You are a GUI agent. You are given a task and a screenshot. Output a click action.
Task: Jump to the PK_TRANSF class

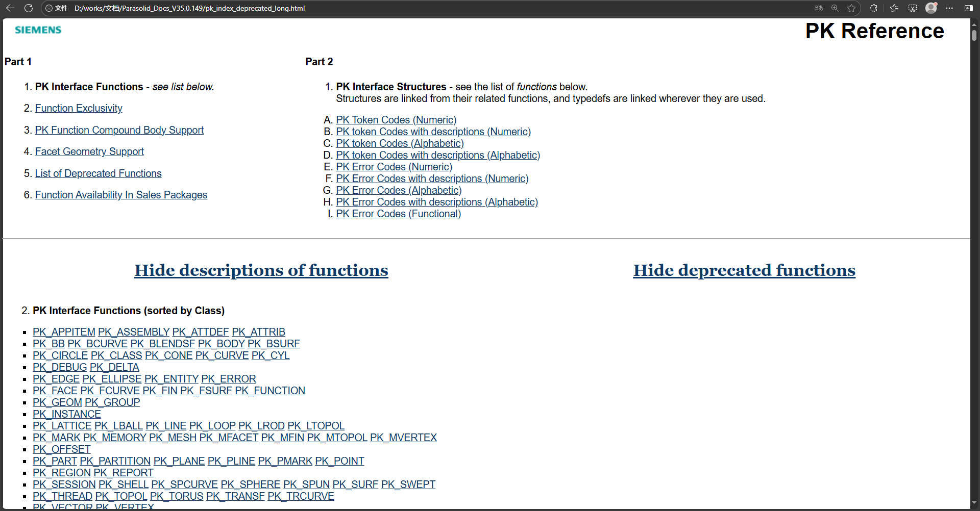(x=235, y=496)
